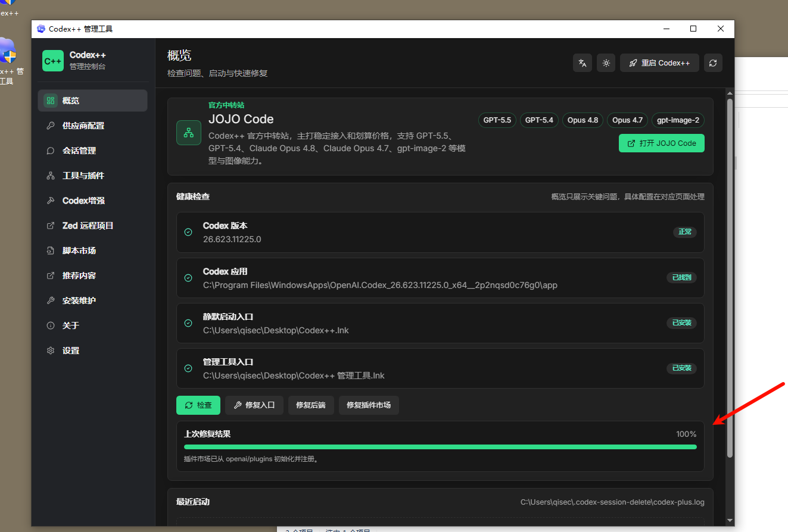The height and width of the screenshot is (532, 788).
Task: Click the check icon beside Codex 版本
Action: click(188, 232)
